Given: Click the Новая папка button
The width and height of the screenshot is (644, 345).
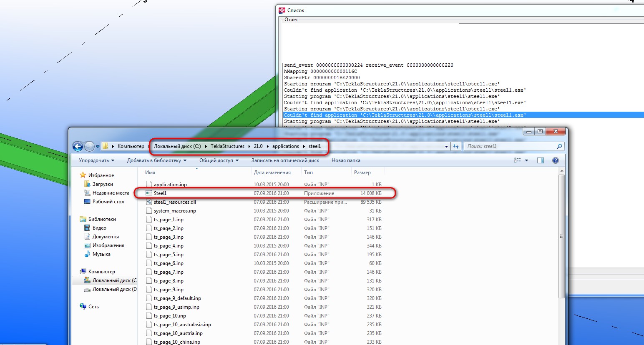Looking at the screenshot, I should coord(346,160).
